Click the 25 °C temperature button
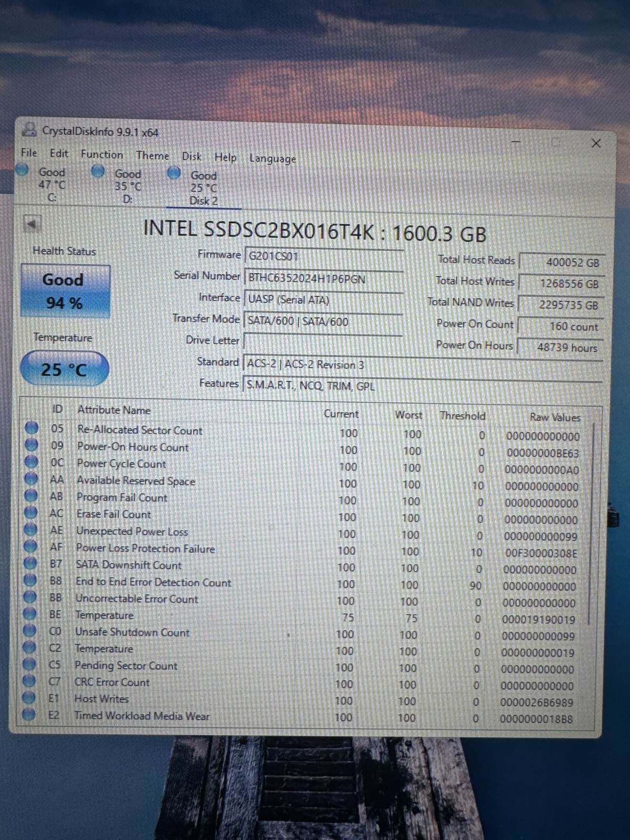This screenshot has width=630, height=840. click(x=64, y=369)
